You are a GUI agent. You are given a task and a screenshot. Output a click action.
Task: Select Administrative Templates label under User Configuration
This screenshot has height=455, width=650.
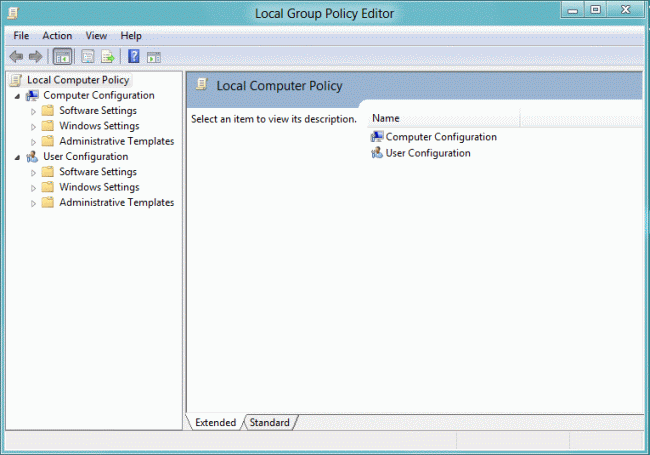(x=116, y=203)
